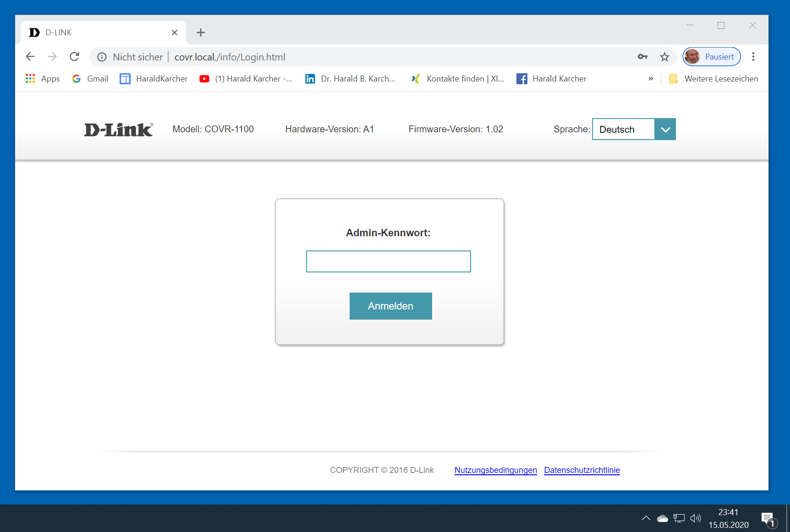Image resolution: width=790 pixels, height=532 pixels.
Task: Reload the D-Link login page
Action: click(x=74, y=56)
